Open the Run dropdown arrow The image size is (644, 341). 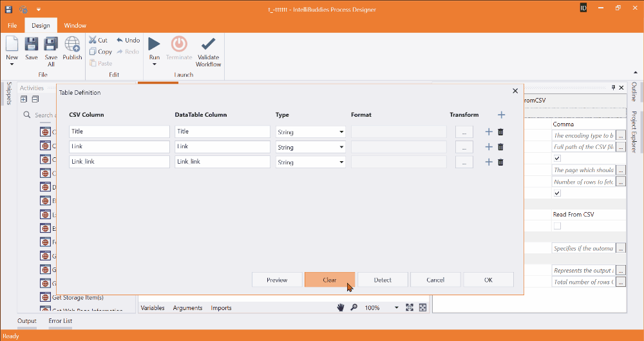(155, 64)
